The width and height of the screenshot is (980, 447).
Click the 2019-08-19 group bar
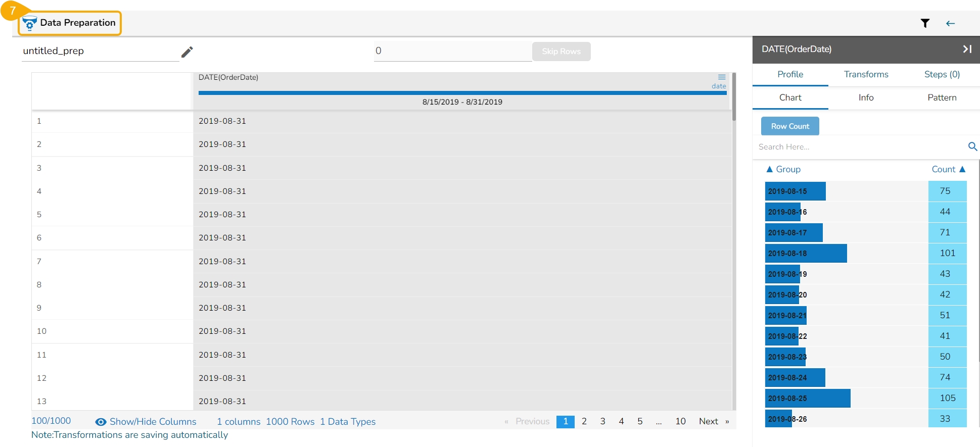(x=783, y=274)
